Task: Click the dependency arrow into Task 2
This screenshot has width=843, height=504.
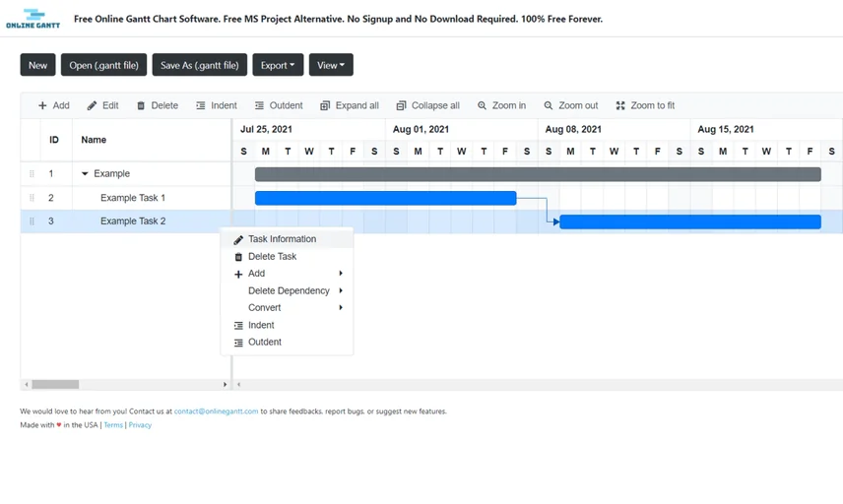Action: click(555, 221)
